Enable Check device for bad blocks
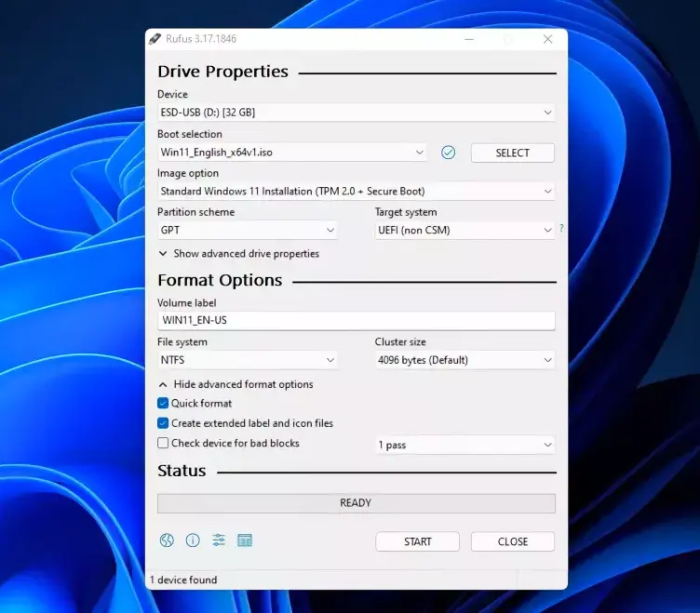 (x=163, y=443)
